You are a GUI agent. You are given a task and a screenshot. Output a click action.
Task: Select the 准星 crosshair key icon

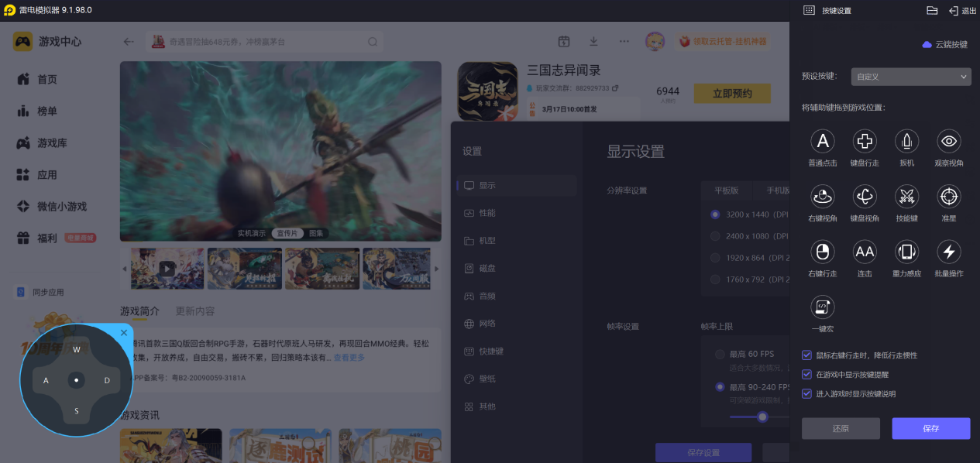coord(949,196)
